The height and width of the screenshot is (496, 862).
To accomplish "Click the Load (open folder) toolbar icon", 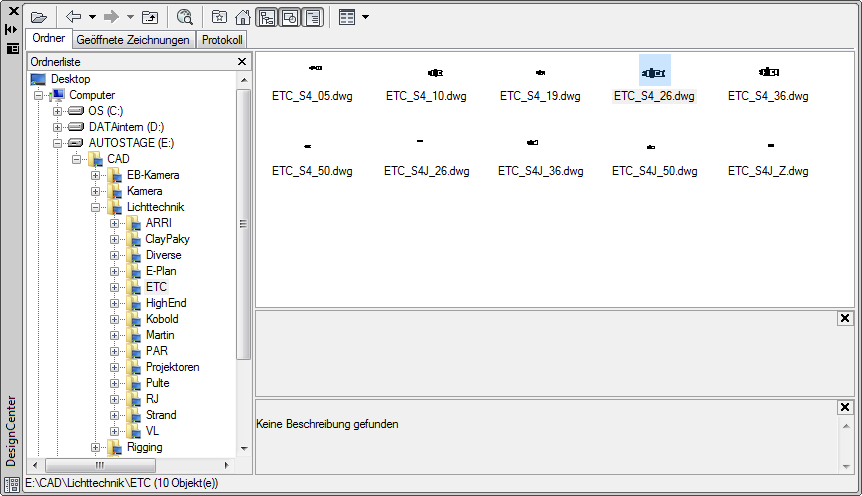I will (39, 17).
